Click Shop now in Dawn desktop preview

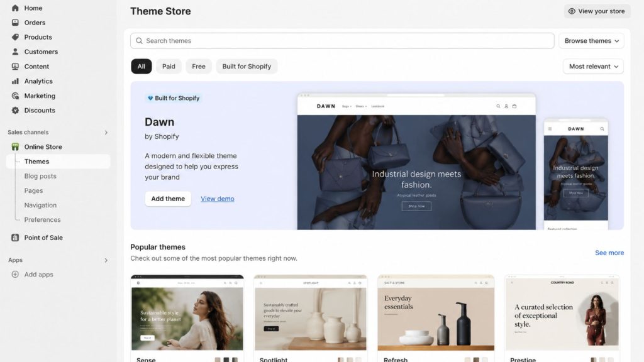[416, 206]
